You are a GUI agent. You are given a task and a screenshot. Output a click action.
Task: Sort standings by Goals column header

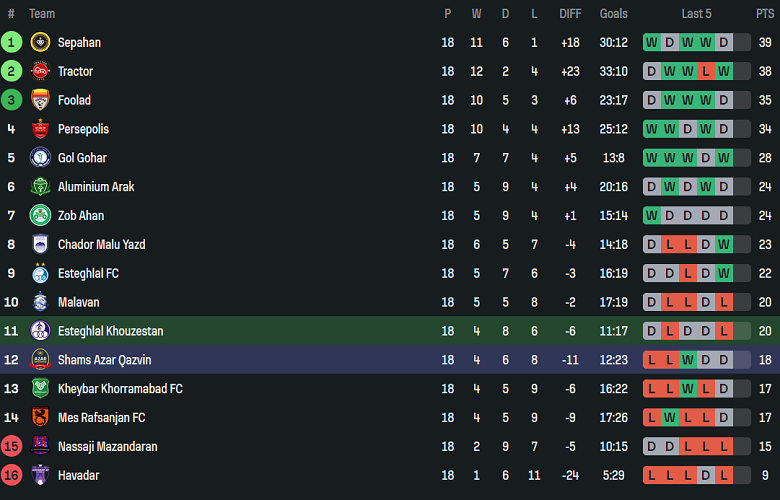(613, 14)
